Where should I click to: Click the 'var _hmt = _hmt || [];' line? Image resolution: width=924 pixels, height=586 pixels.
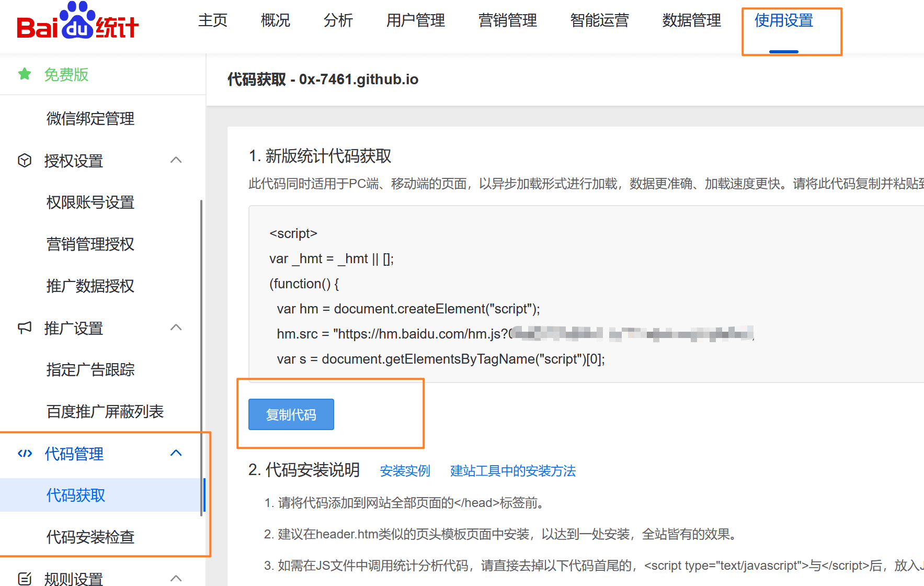pyautogui.click(x=332, y=259)
